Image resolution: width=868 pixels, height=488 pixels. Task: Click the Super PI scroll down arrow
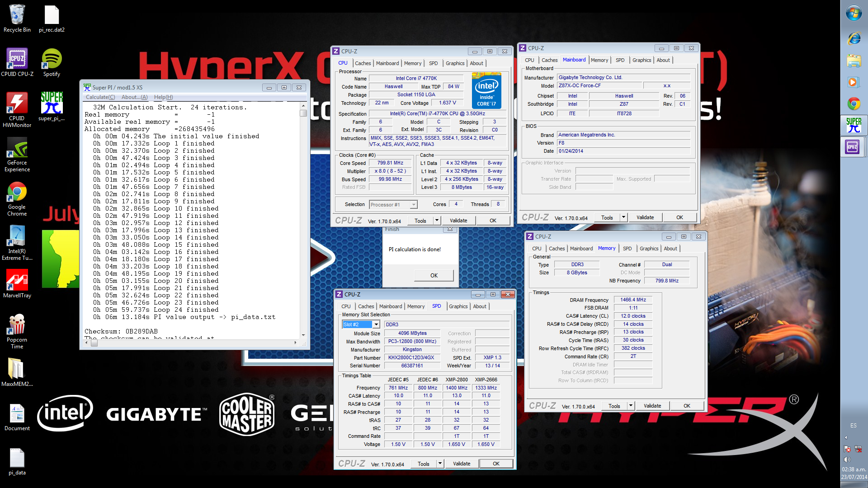pyautogui.click(x=303, y=335)
